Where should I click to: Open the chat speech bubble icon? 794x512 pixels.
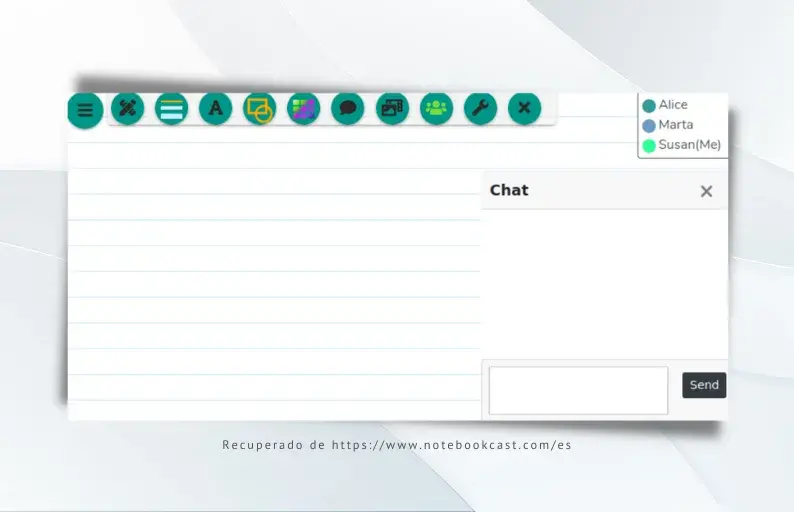coord(348,108)
